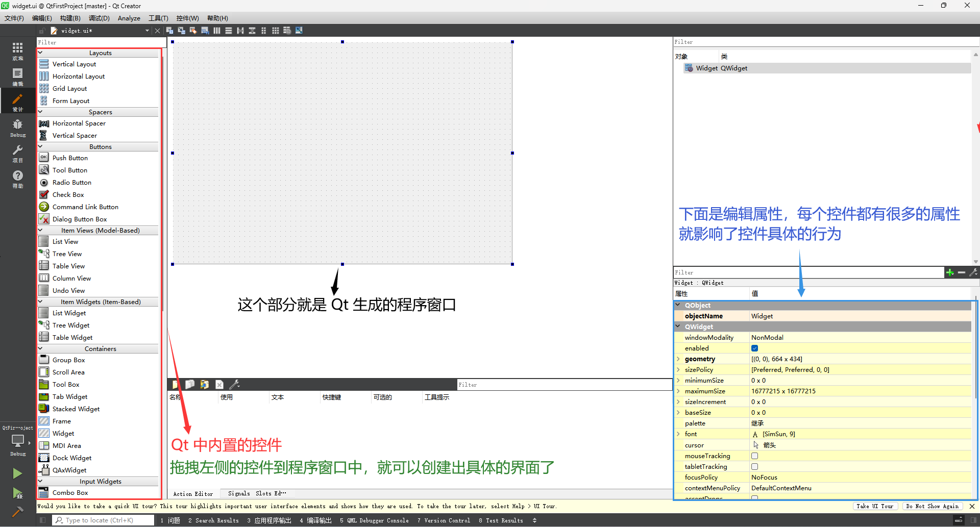Open the Help mode question-mark icon

point(17,179)
